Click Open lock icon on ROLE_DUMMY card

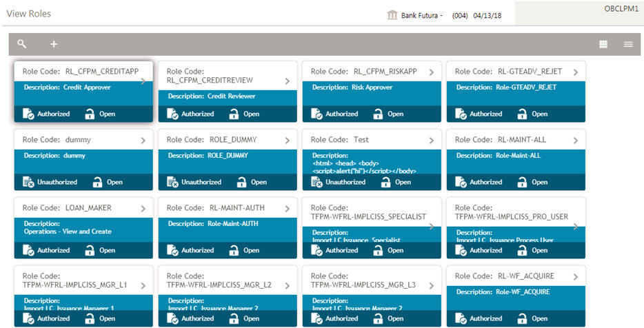pyautogui.click(x=241, y=182)
